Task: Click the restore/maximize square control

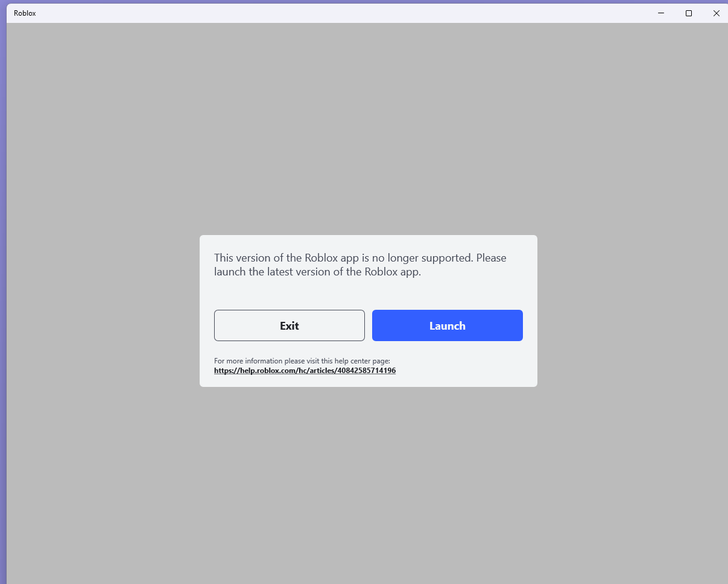Action: 688,13
